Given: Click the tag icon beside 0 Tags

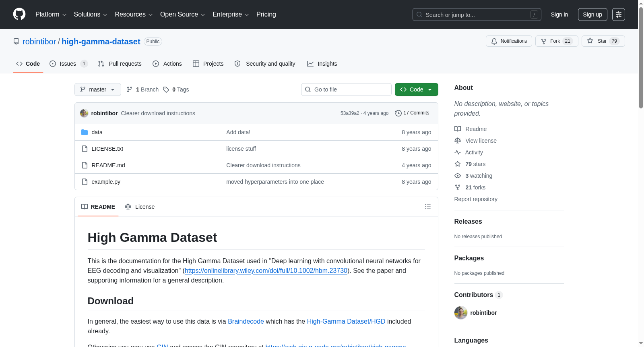Looking at the screenshot, I should (166, 89).
